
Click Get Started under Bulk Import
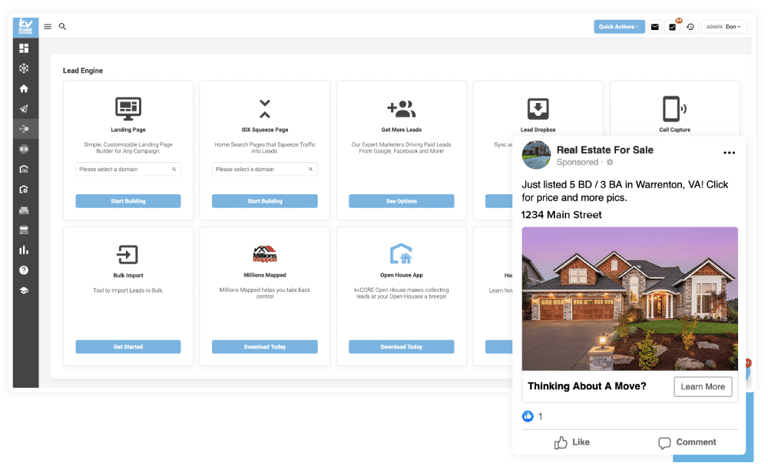coord(128,347)
